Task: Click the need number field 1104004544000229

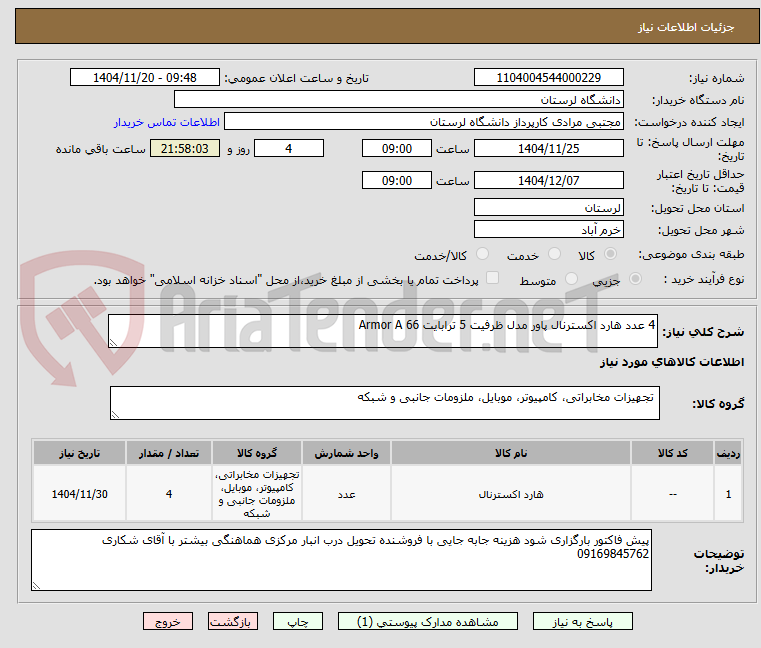Action: pyautogui.click(x=548, y=77)
